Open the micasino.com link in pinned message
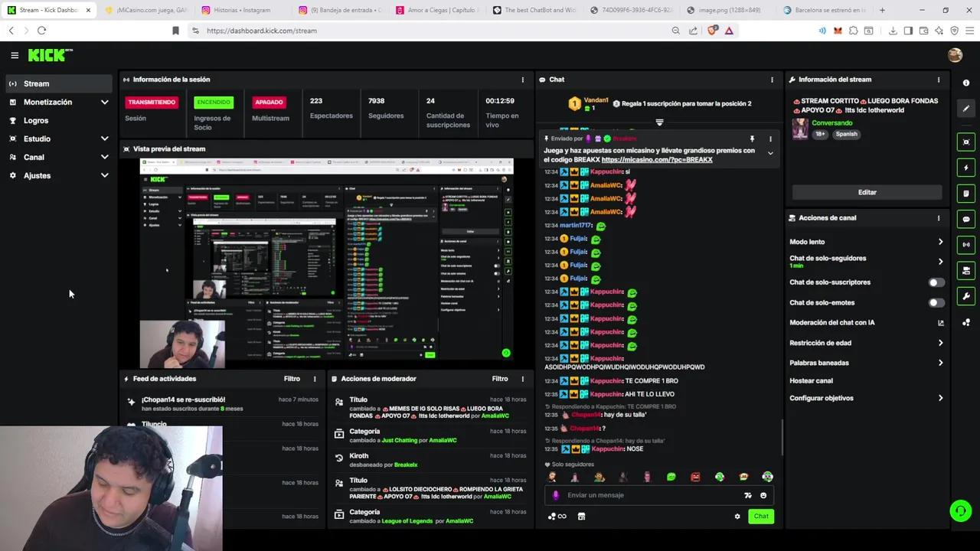980x551 pixels. tap(657, 160)
